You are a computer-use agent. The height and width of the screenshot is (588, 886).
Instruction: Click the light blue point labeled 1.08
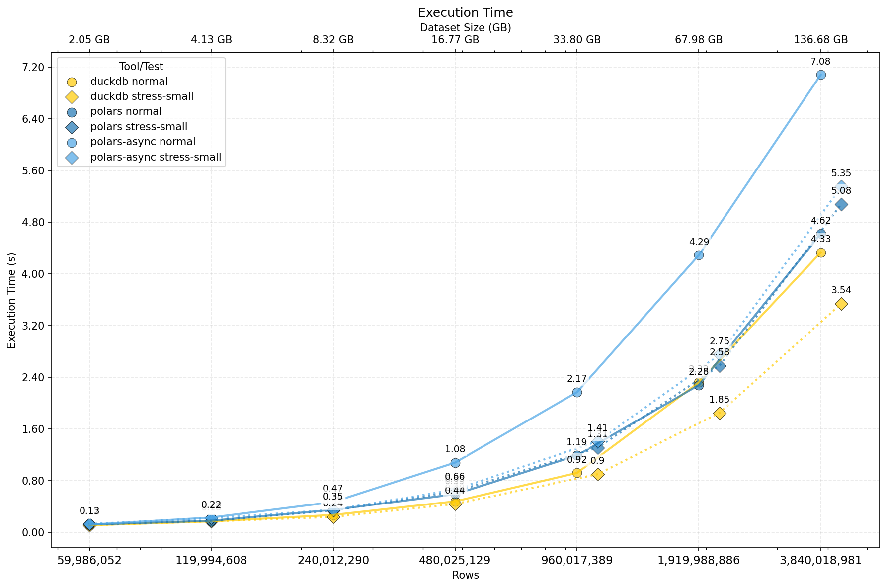(x=455, y=463)
